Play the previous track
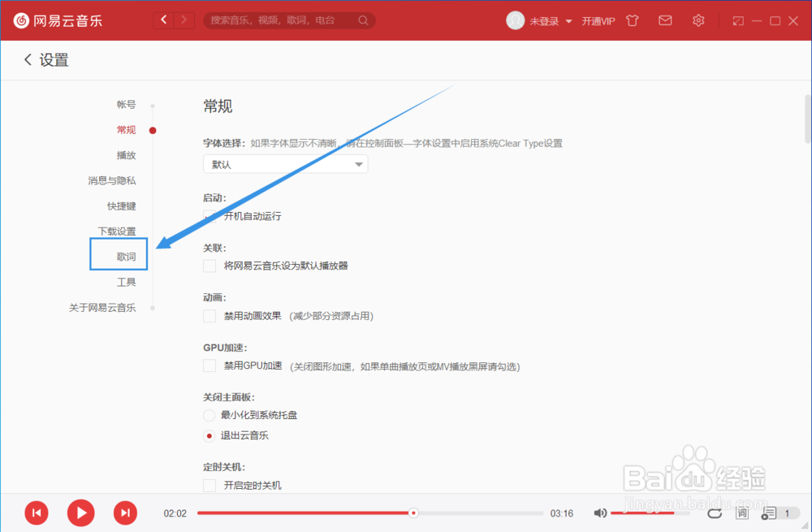The width and height of the screenshot is (812, 532). tap(37, 513)
